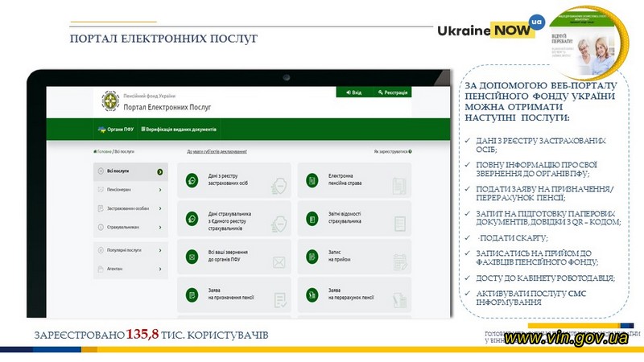
Task: Click the Ukraine NOW logo
Action: [x=491, y=28]
